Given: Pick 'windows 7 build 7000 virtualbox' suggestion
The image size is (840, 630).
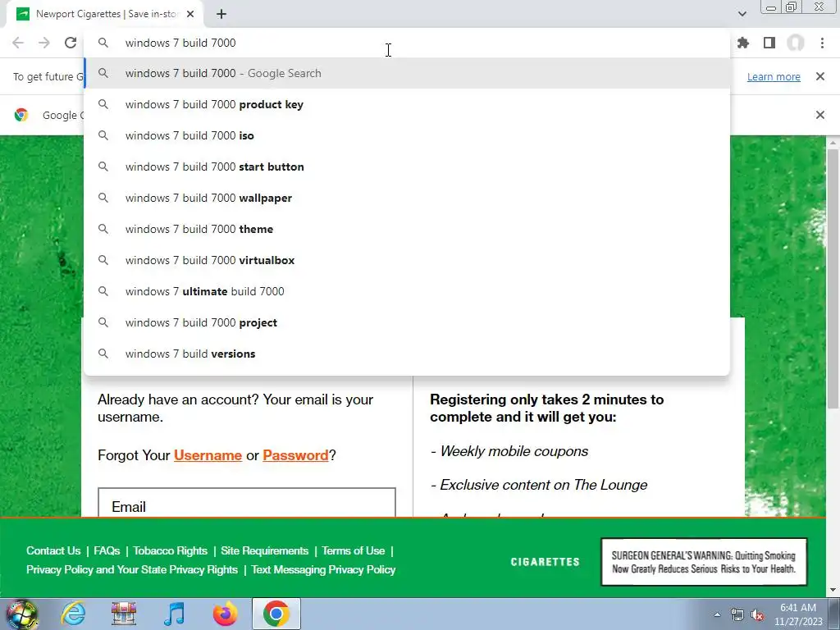Looking at the screenshot, I should [407, 260].
